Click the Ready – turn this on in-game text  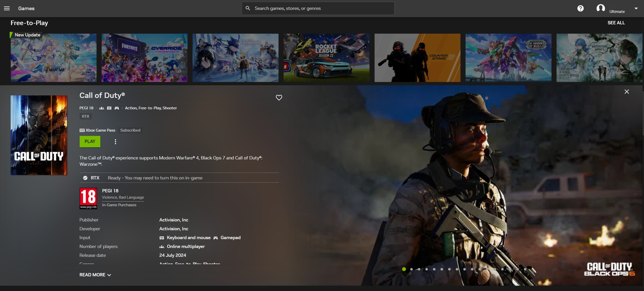[x=155, y=178]
